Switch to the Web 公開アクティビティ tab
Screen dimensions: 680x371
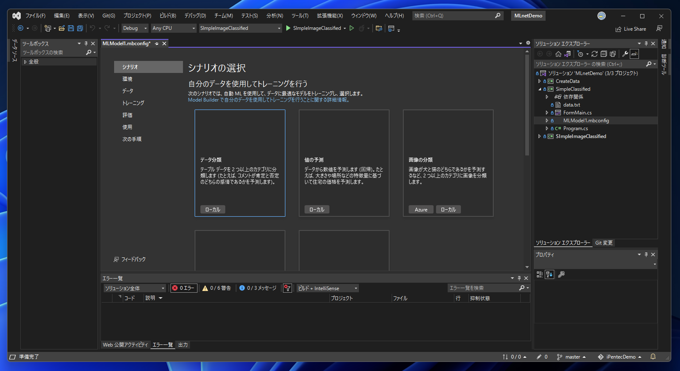click(x=125, y=345)
